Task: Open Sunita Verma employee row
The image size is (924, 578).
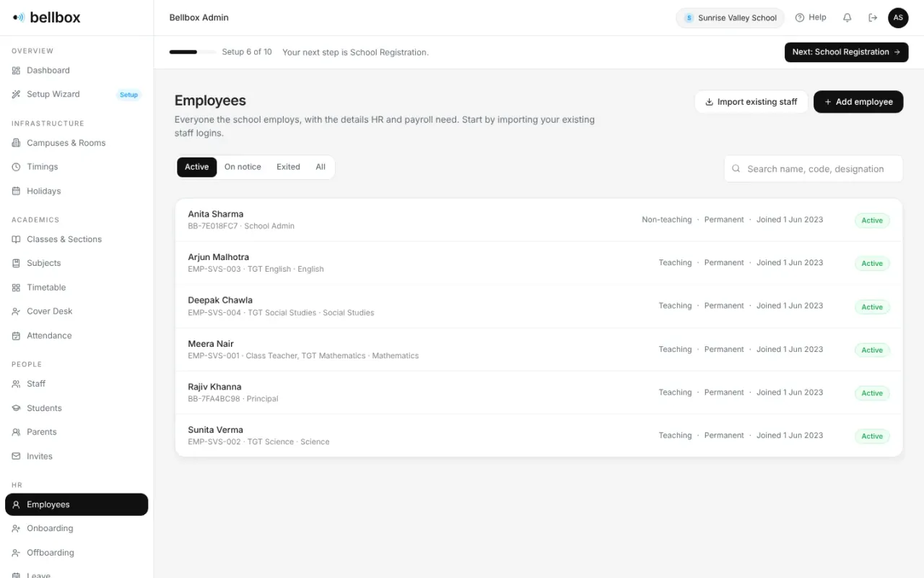Action: [x=539, y=436]
